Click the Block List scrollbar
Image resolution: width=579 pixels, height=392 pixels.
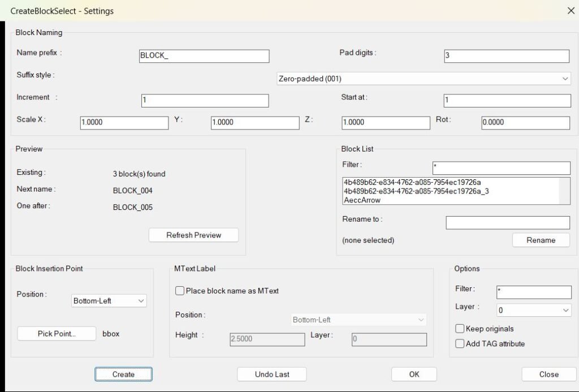point(564,191)
